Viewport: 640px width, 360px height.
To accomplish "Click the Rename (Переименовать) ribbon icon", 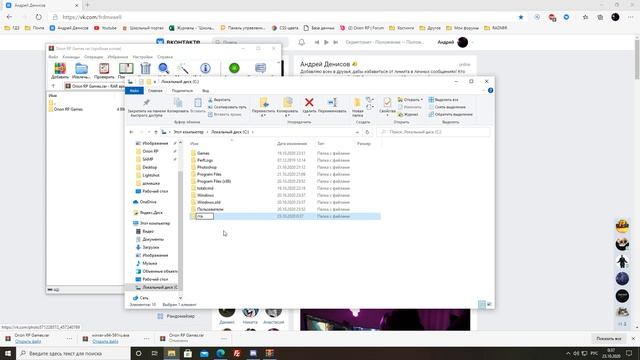I will pyautogui.click(x=332, y=105).
